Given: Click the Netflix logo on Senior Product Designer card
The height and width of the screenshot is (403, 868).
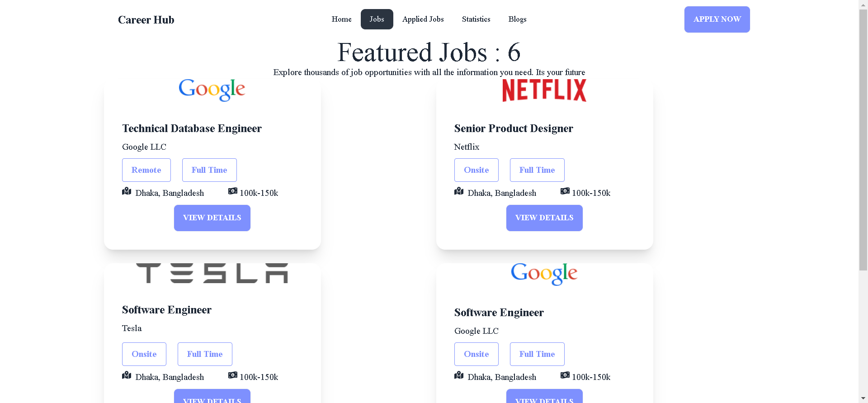Looking at the screenshot, I should pos(544,90).
